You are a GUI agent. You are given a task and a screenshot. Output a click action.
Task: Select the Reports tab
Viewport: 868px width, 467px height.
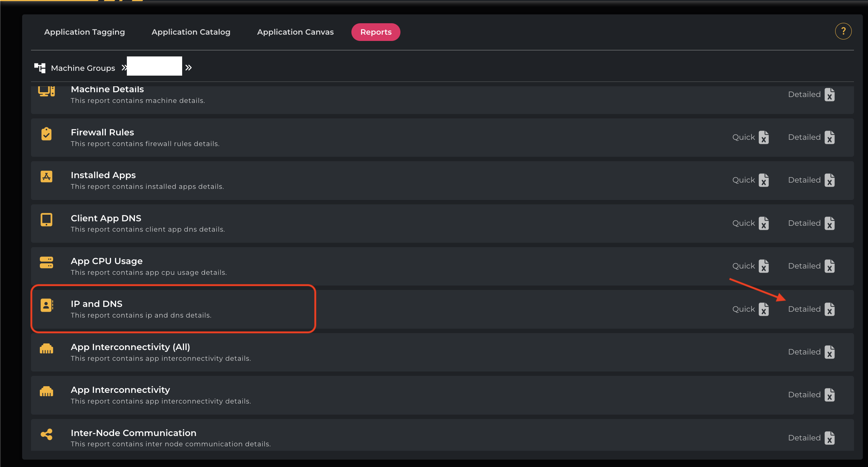point(375,32)
